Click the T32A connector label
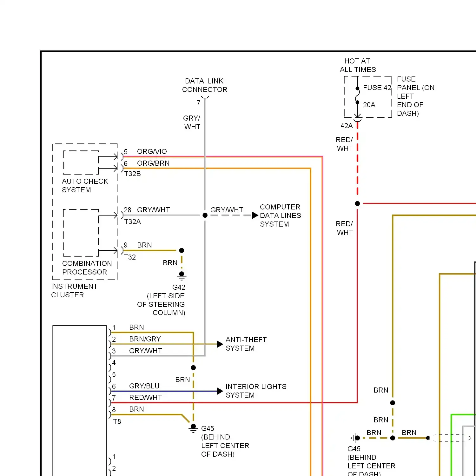This screenshot has height=476, width=476. pyautogui.click(x=132, y=222)
